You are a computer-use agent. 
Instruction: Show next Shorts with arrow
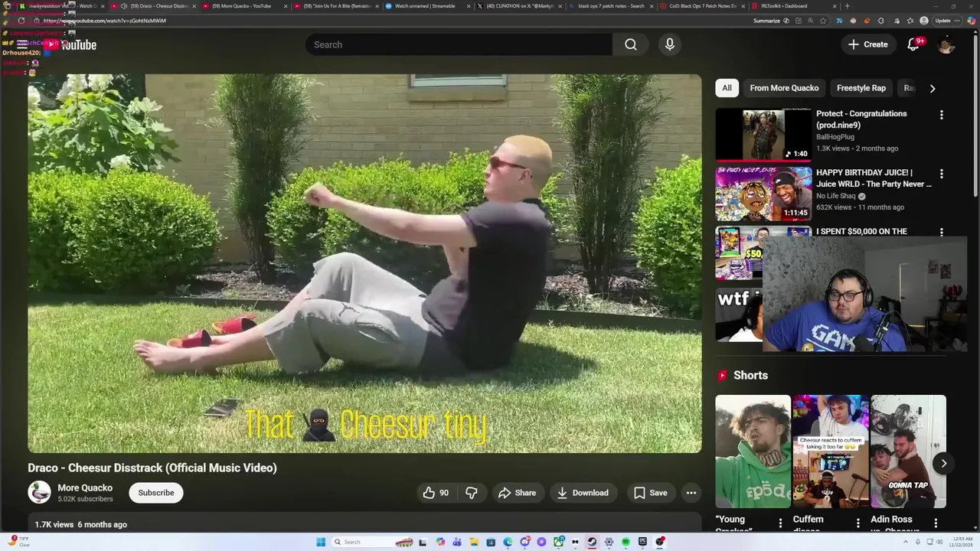(x=943, y=463)
